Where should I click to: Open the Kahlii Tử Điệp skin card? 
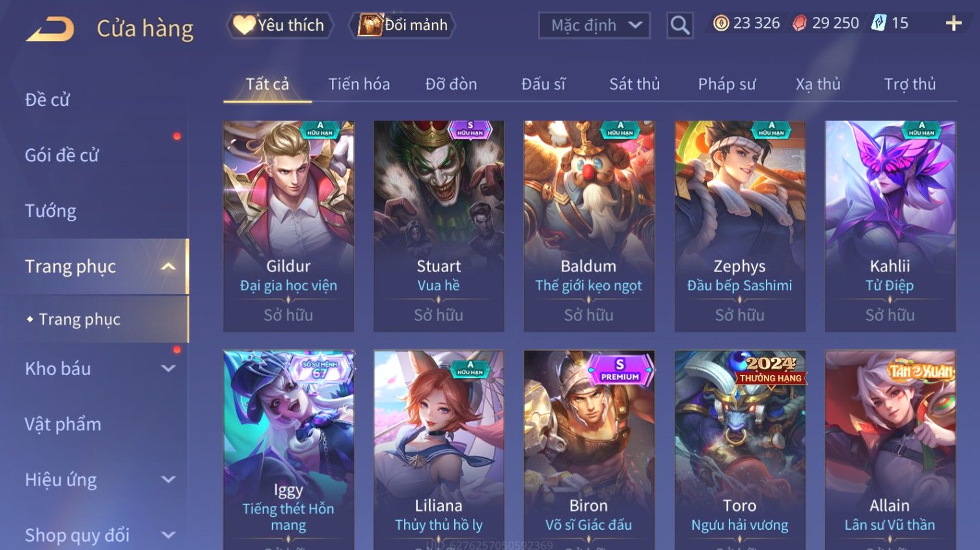tap(890, 226)
